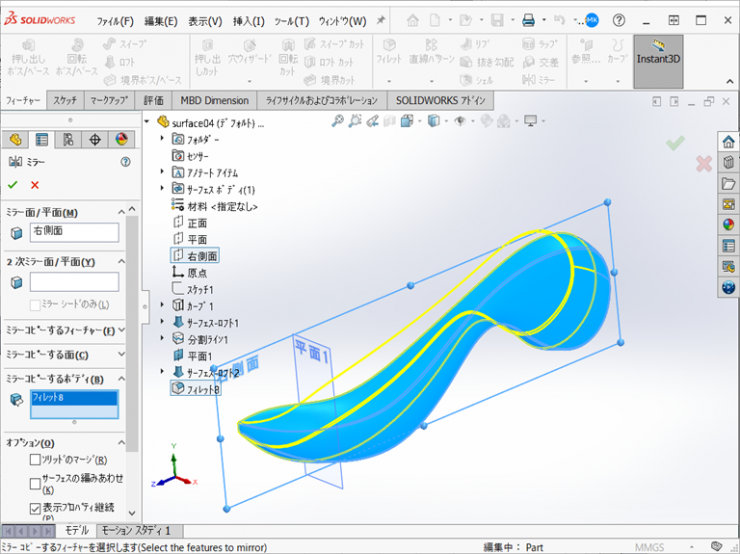
Task: Switch to the スケッチ tab
Action: tap(65, 101)
